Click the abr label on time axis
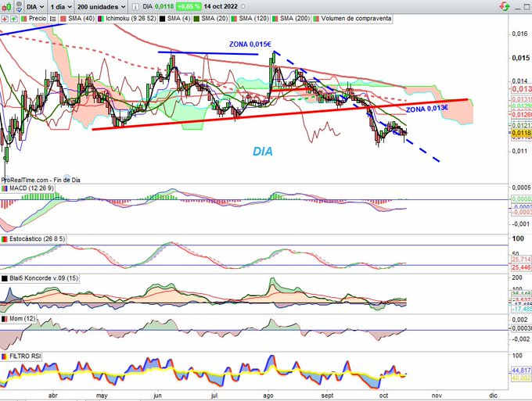The height and width of the screenshot is (401, 532). point(53,396)
